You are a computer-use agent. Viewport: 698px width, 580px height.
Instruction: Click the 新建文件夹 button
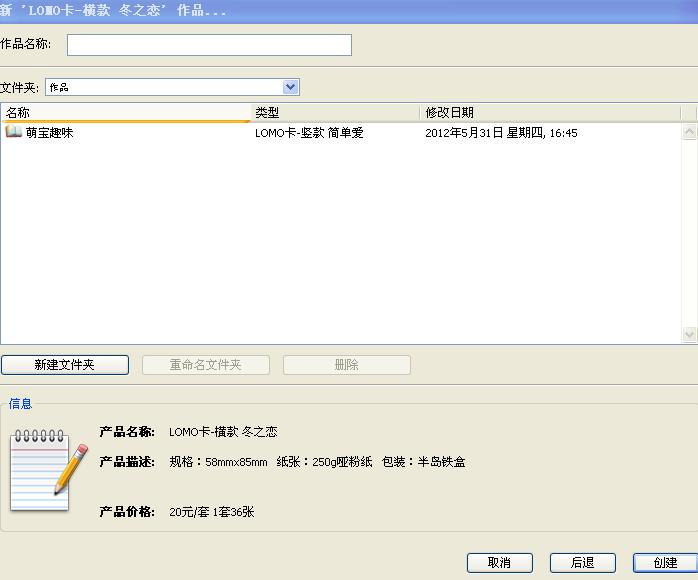pos(65,365)
